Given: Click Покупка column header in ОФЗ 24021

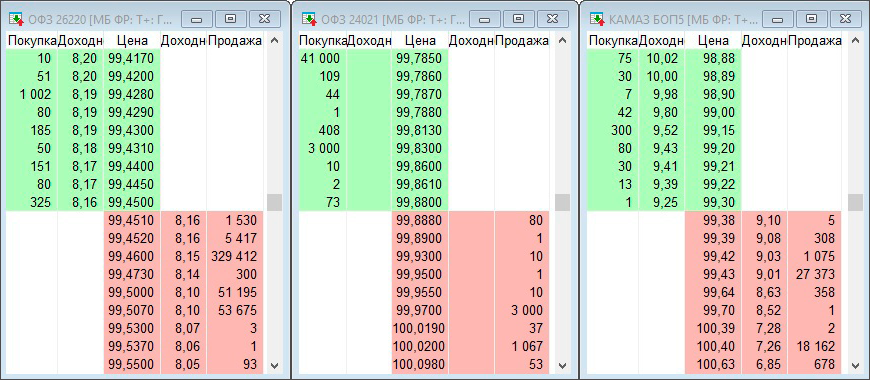Looking at the screenshot, I should tap(323, 40).
